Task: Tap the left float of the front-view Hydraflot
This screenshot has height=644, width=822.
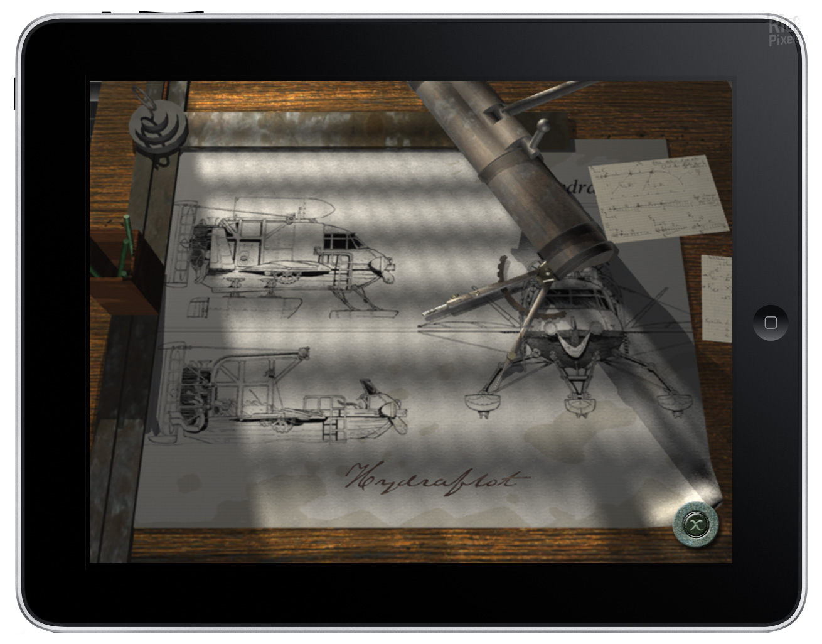Action: (x=479, y=404)
